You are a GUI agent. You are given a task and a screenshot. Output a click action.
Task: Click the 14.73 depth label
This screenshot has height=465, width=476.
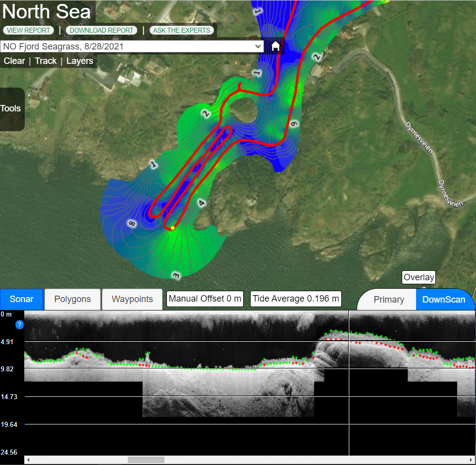coord(9,397)
